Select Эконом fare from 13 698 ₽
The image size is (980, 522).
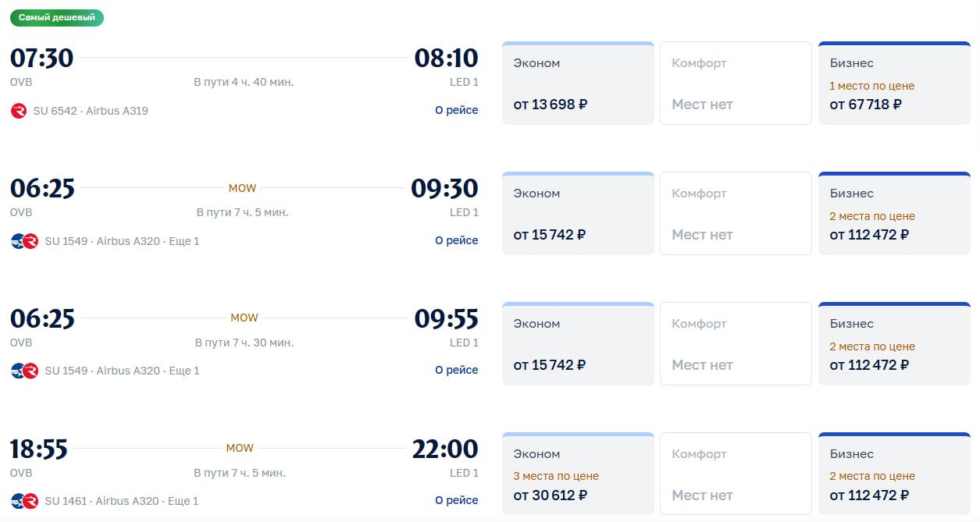[x=578, y=83]
